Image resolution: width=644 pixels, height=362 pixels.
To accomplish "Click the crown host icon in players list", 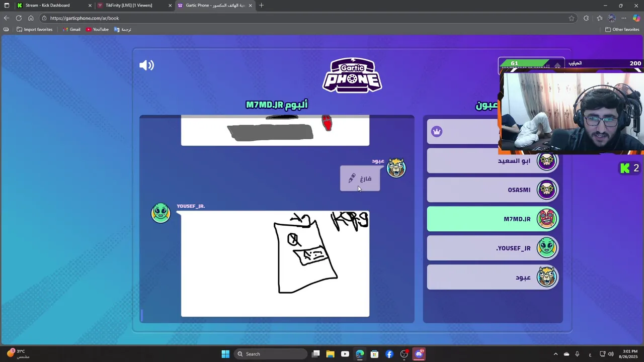I will pyautogui.click(x=437, y=132).
